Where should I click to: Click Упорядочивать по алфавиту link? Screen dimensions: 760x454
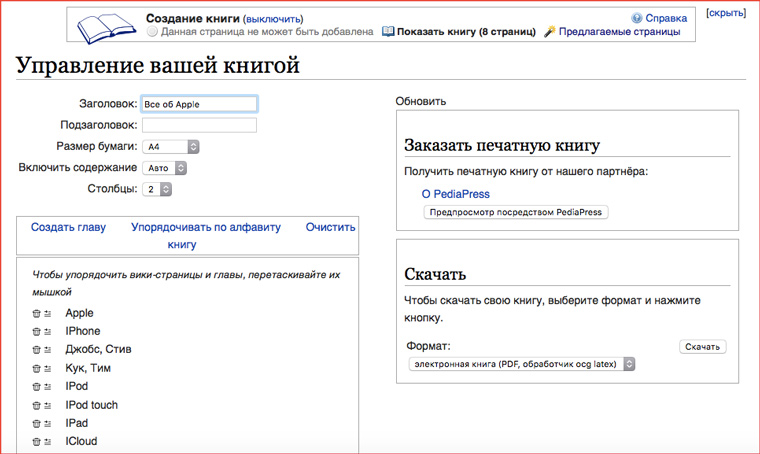click(206, 227)
